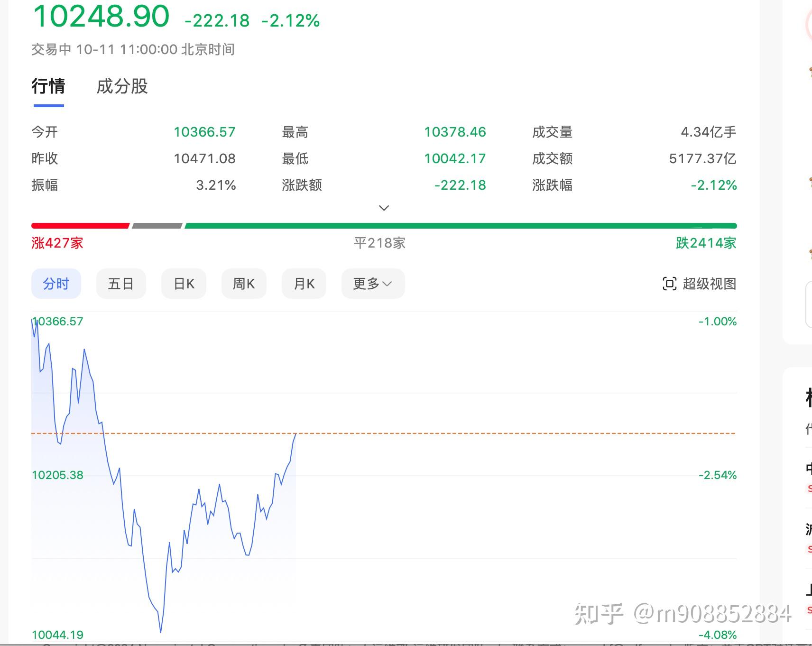This screenshot has width=812, height=646.
Task: Open the 更多 chart options dropdown
Action: (372, 283)
